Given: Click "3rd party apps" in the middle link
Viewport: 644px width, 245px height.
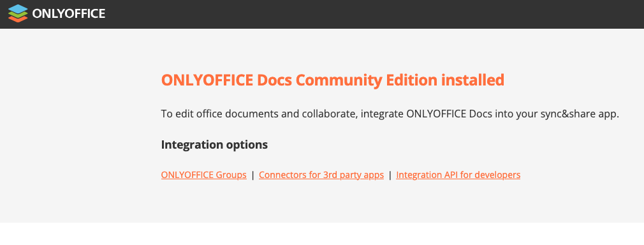Looking at the screenshot, I should click(353, 175).
